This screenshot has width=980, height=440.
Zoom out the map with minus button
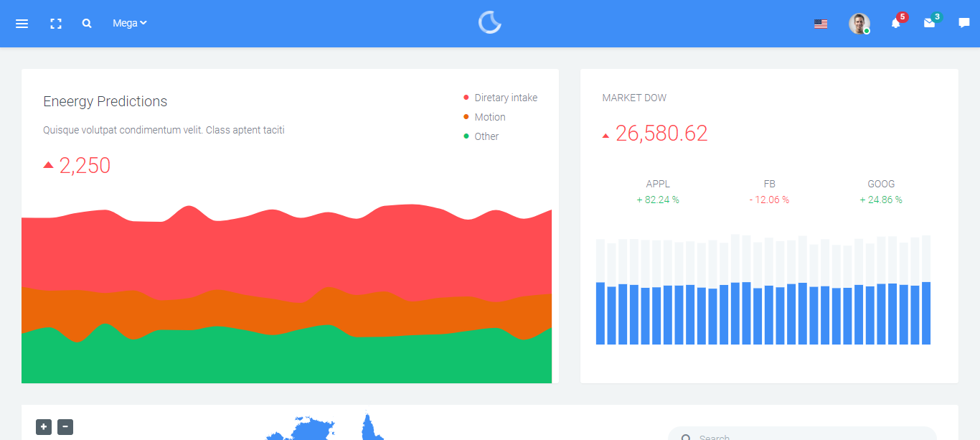tap(65, 427)
